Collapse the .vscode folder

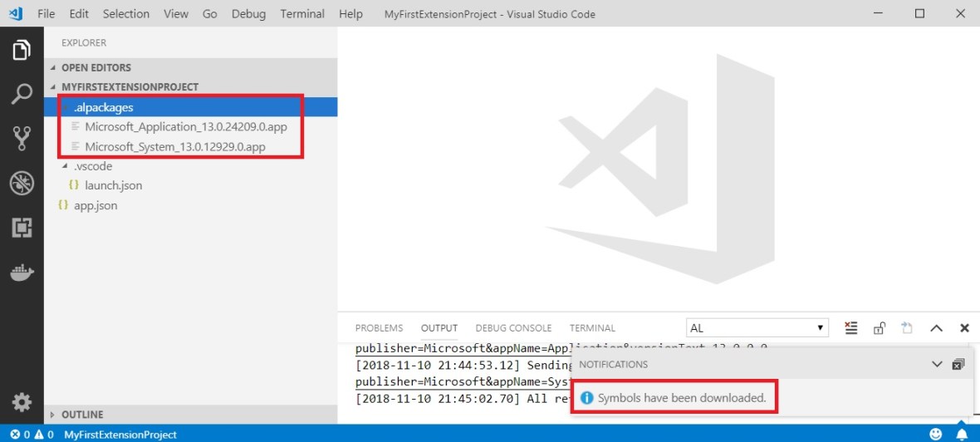pyautogui.click(x=92, y=166)
